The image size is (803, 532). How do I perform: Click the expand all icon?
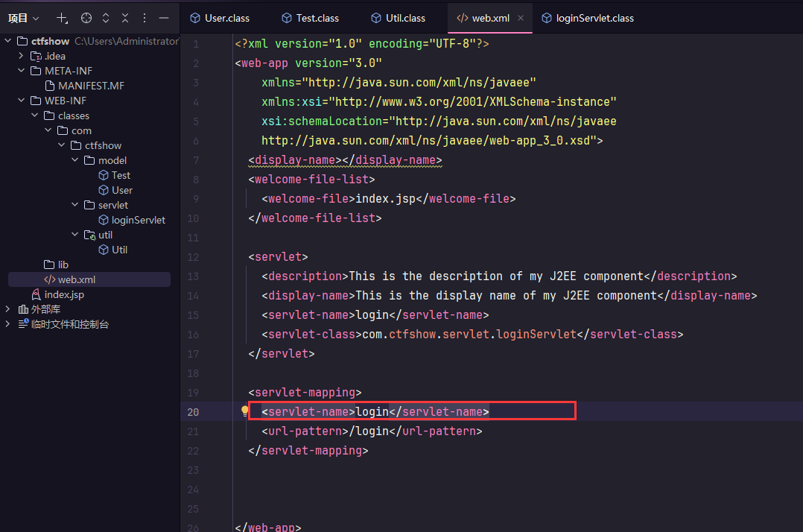[106, 19]
